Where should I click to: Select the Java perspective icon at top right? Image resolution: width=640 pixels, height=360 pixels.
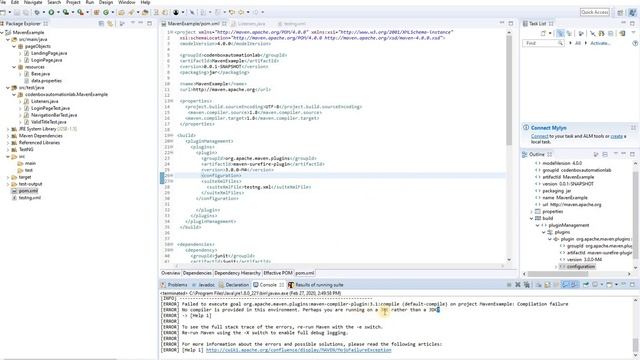point(632,13)
